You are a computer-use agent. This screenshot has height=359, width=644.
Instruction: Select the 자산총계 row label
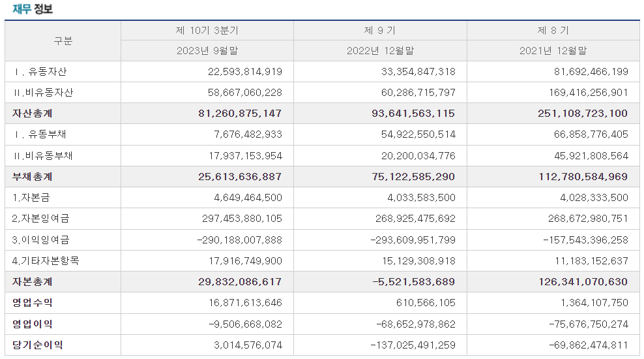[x=33, y=114]
